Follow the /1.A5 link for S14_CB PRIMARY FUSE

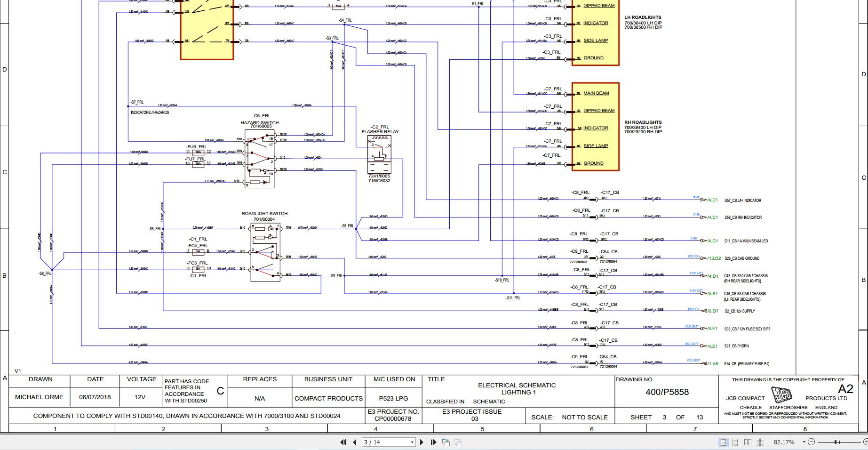(x=712, y=364)
